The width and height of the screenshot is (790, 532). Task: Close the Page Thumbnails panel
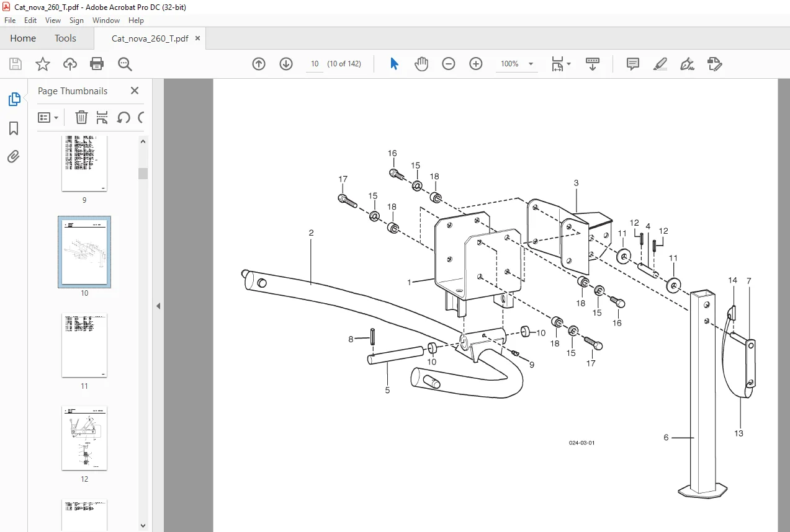135,91
